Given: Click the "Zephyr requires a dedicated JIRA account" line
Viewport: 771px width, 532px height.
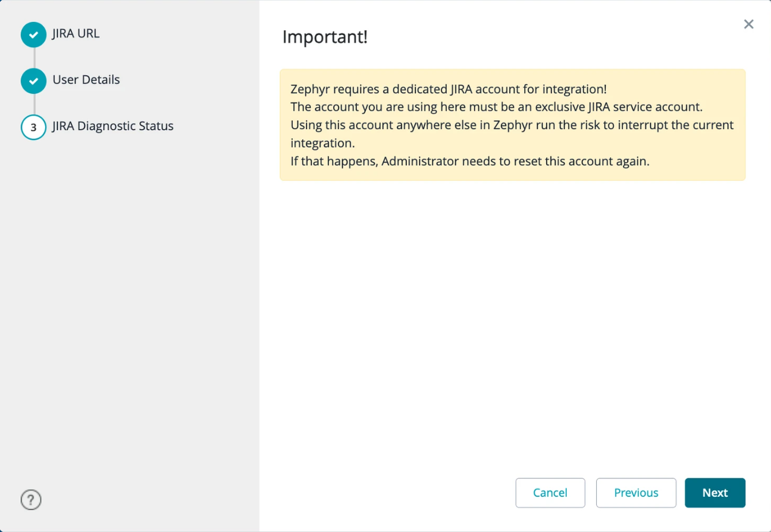Looking at the screenshot, I should tap(449, 89).
